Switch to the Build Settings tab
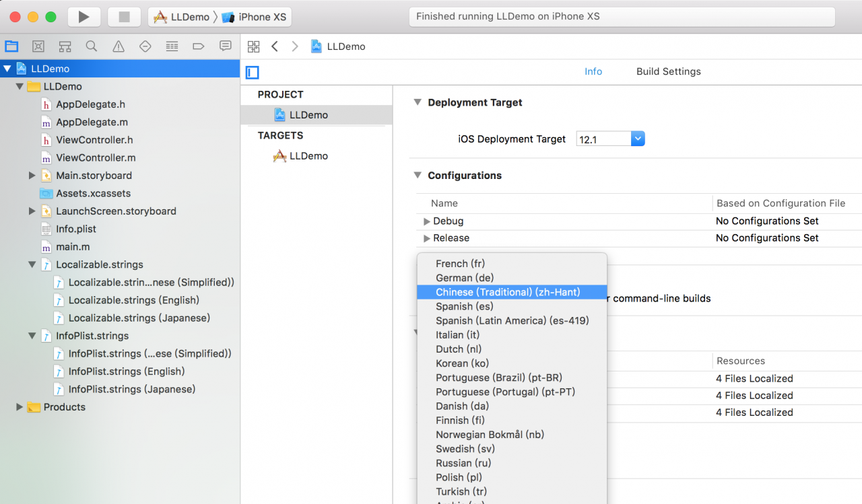 click(x=669, y=71)
